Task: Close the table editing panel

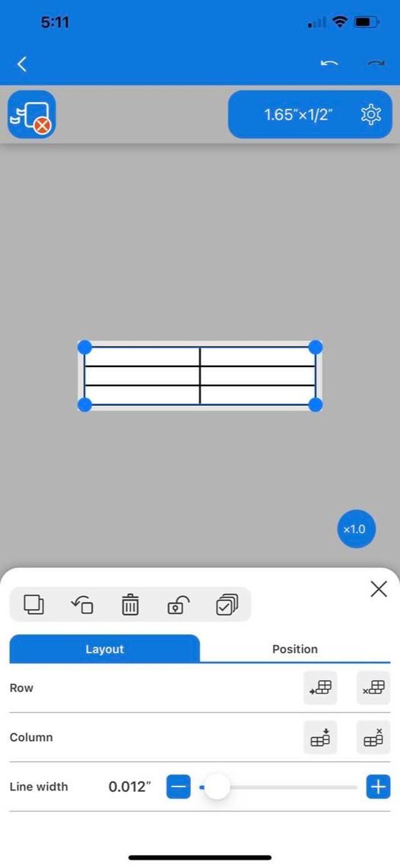Action: [379, 589]
